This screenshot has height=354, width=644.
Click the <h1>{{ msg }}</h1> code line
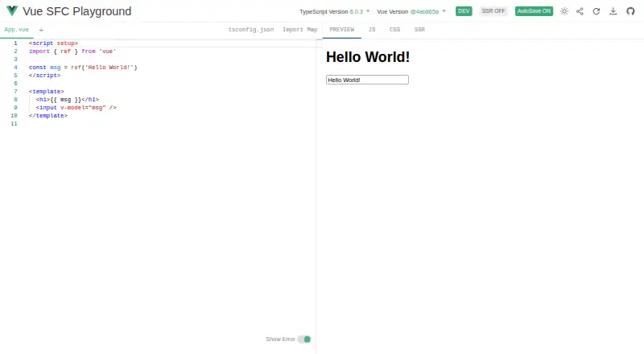coord(68,100)
